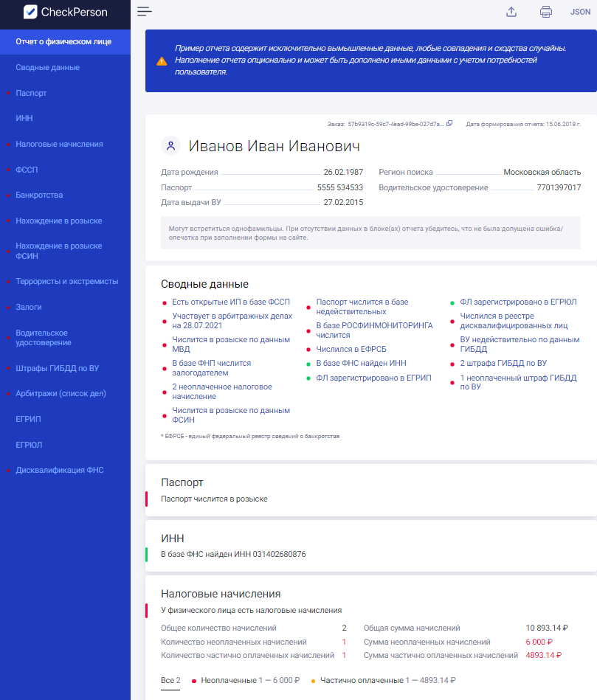Screen dimensions: 597x700
Task: Click region value 'Московская область'
Action: (542, 172)
